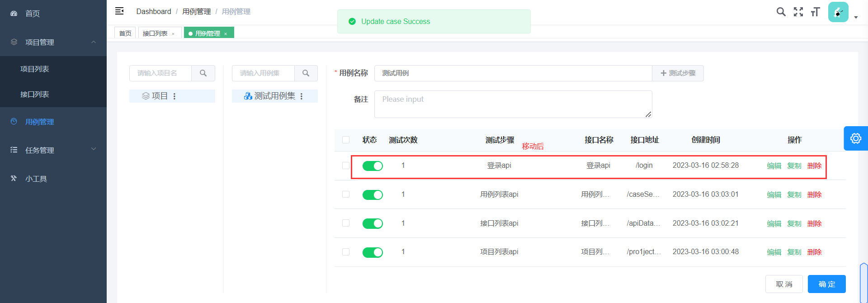The width and height of the screenshot is (868, 303).
Task: Check the 登录api row checkbox
Action: click(346, 166)
